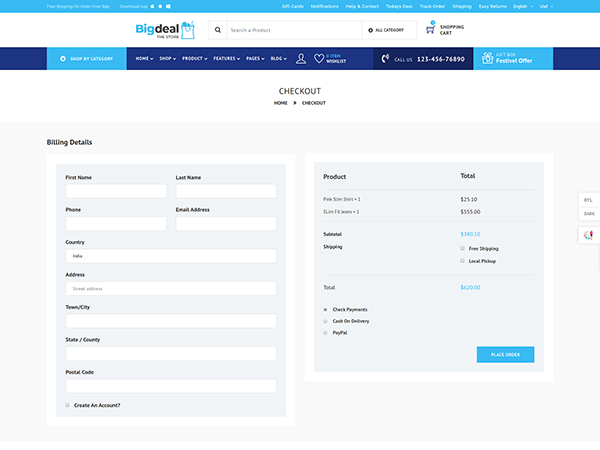Click the search magnifier icon
Viewport: 600px width, 450px height.
tap(218, 30)
